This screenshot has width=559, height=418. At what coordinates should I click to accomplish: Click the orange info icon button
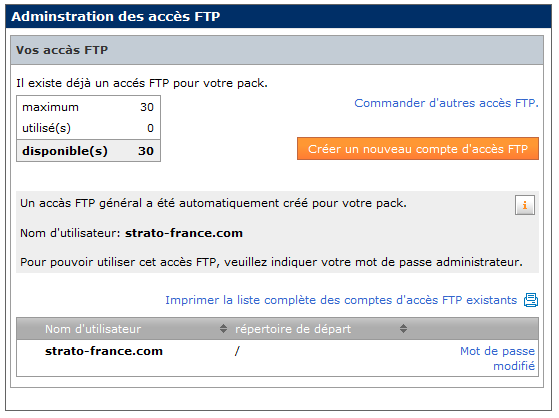(x=524, y=205)
